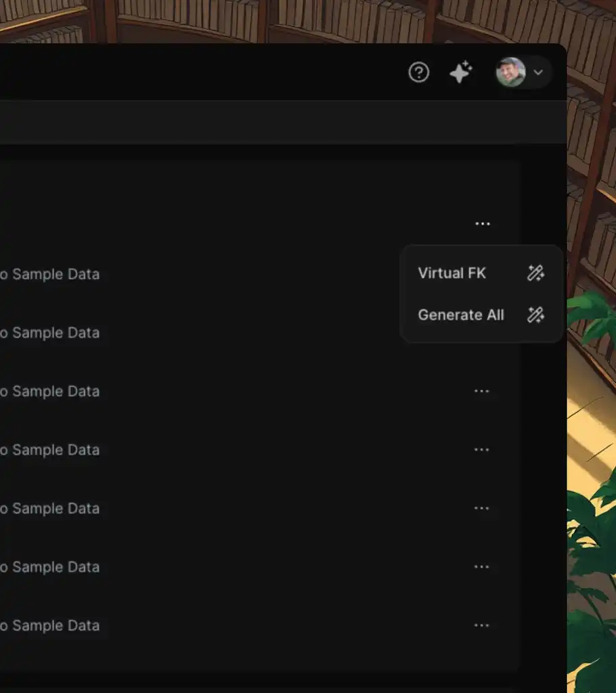Click the help question mark icon

point(419,72)
